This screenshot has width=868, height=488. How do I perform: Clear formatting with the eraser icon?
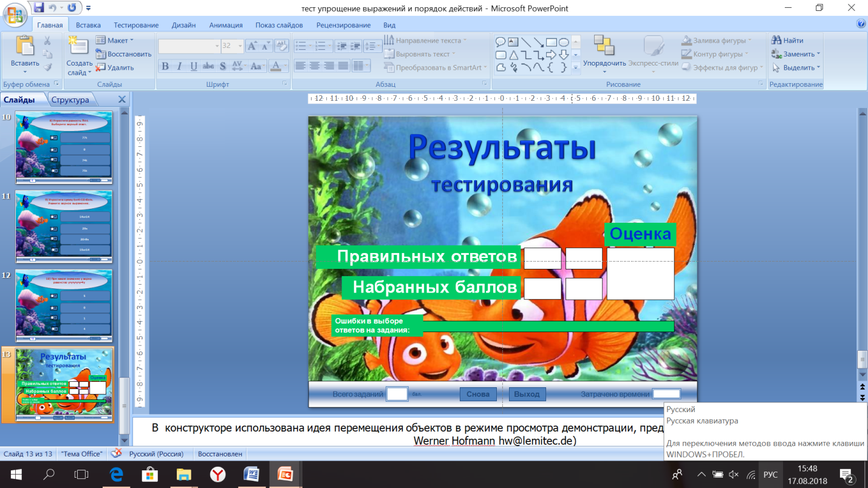click(281, 46)
